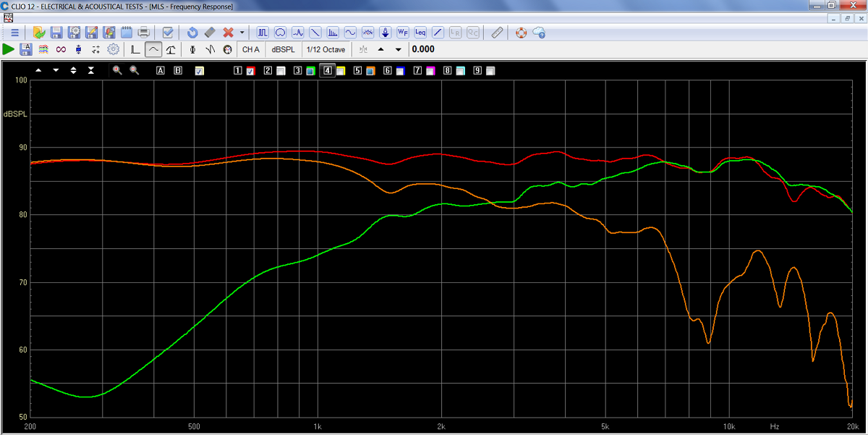The height and width of the screenshot is (435, 868).
Task: Toggle the main curve checkbox next to B
Action: (199, 70)
